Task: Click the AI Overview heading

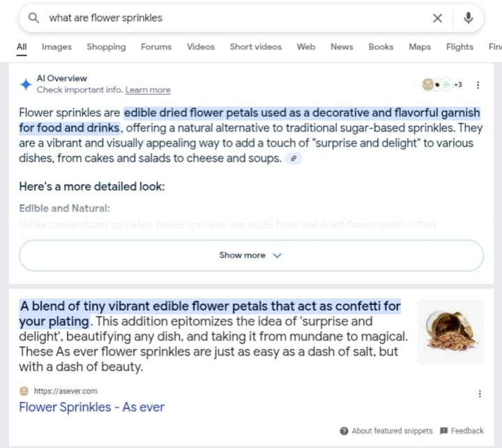Action: [62, 78]
